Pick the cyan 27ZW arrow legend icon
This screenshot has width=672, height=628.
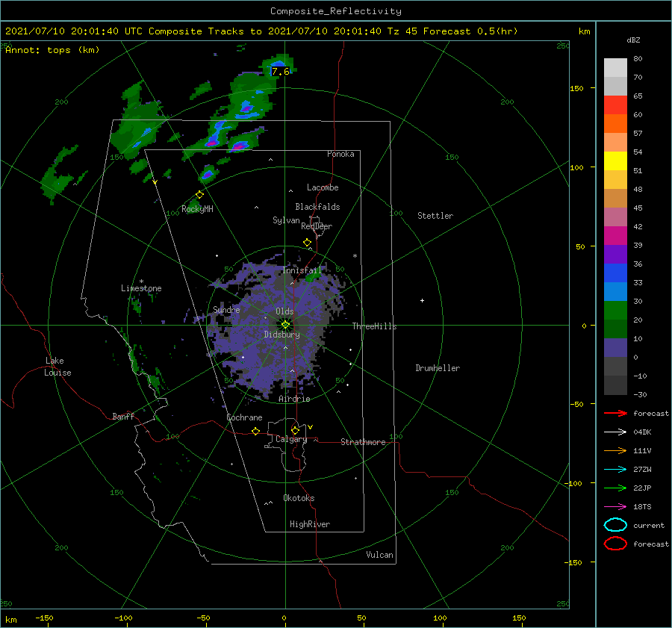[615, 469]
